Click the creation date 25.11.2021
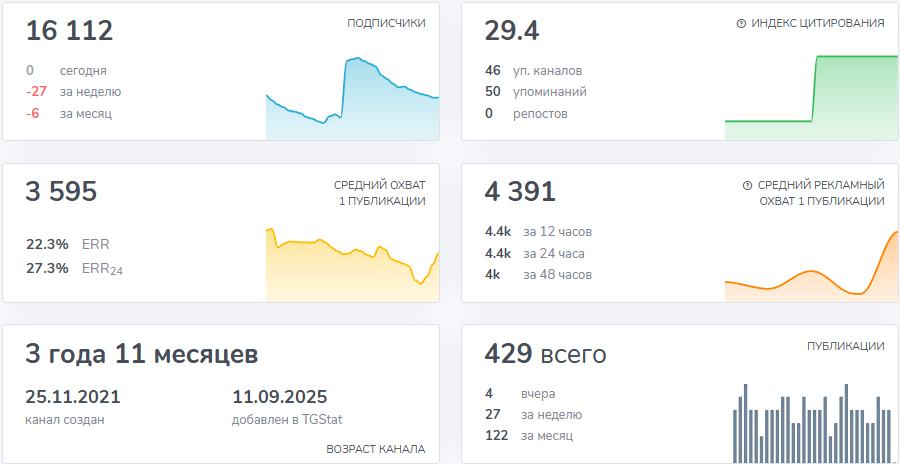The width and height of the screenshot is (900, 464). click(73, 397)
